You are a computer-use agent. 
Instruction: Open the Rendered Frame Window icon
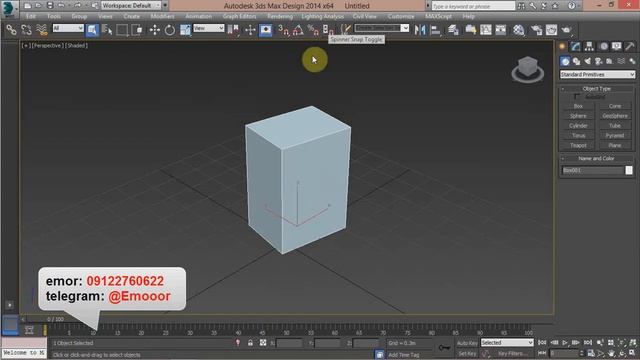(x=551, y=30)
